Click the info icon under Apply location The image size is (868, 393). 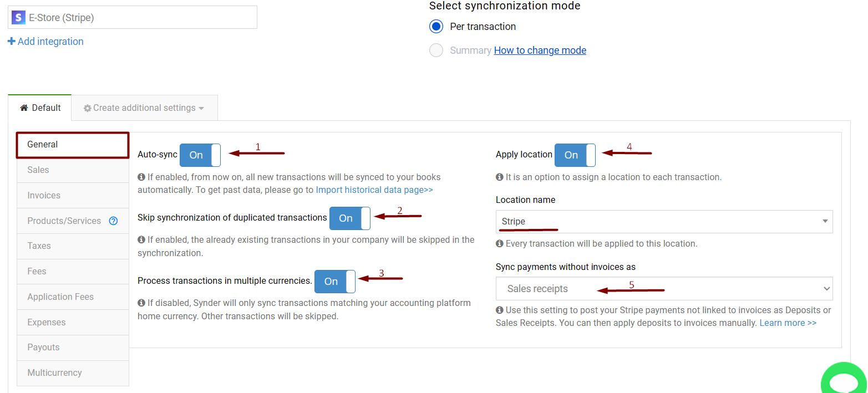500,177
